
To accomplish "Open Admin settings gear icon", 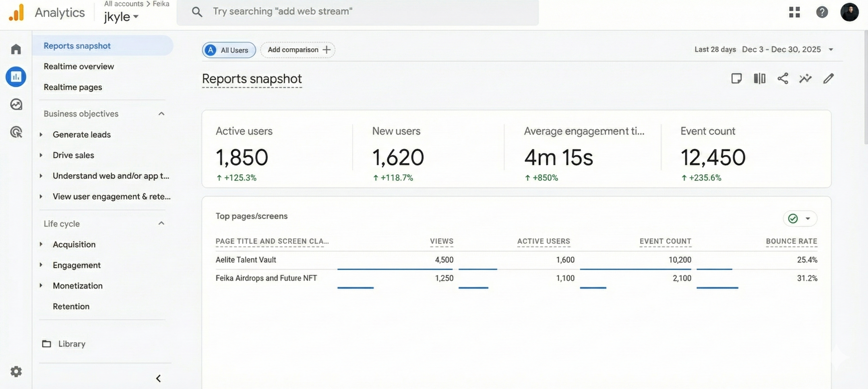I will [x=16, y=371].
